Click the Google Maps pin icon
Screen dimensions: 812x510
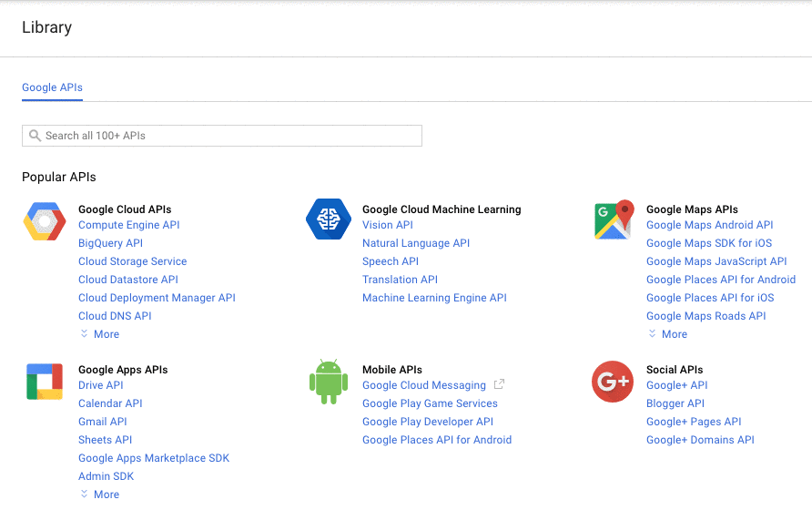click(614, 219)
